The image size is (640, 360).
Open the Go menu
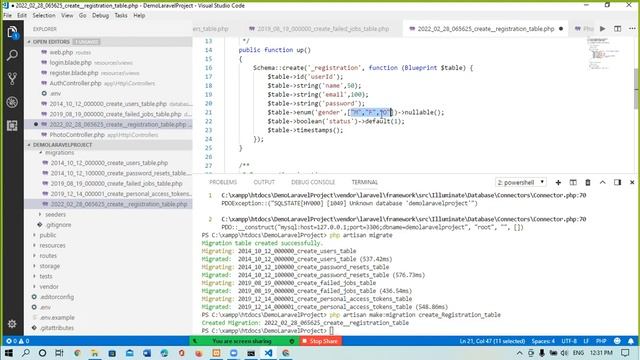(x=82, y=16)
